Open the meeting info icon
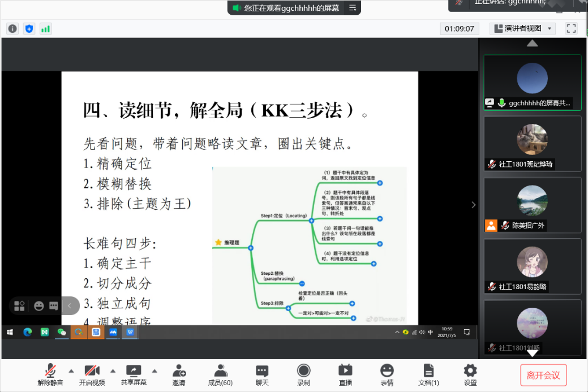 pos(12,28)
